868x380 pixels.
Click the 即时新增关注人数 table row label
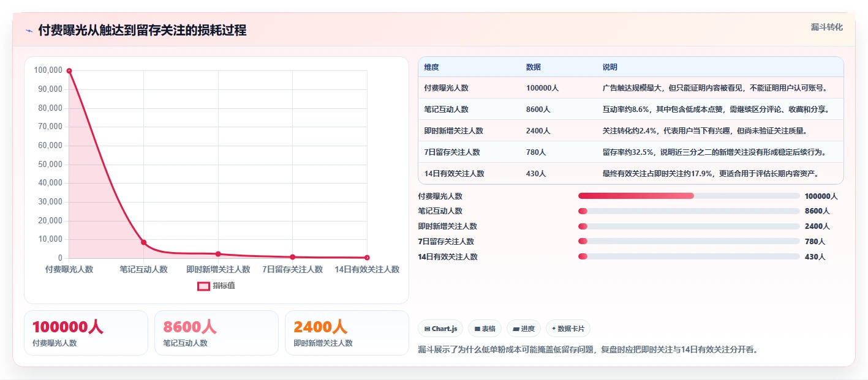(x=454, y=131)
